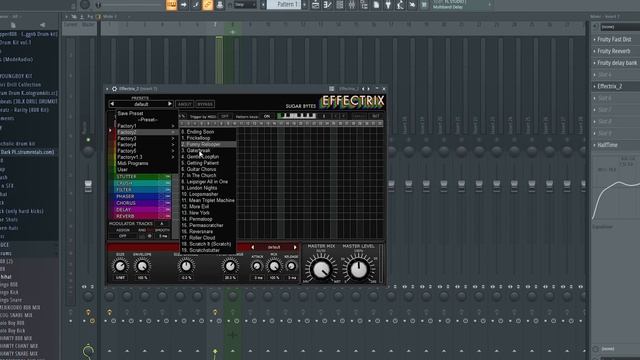The height and width of the screenshot is (360, 640).
Task: Click the plug icon in top toolbar
Action: [388, 5]
